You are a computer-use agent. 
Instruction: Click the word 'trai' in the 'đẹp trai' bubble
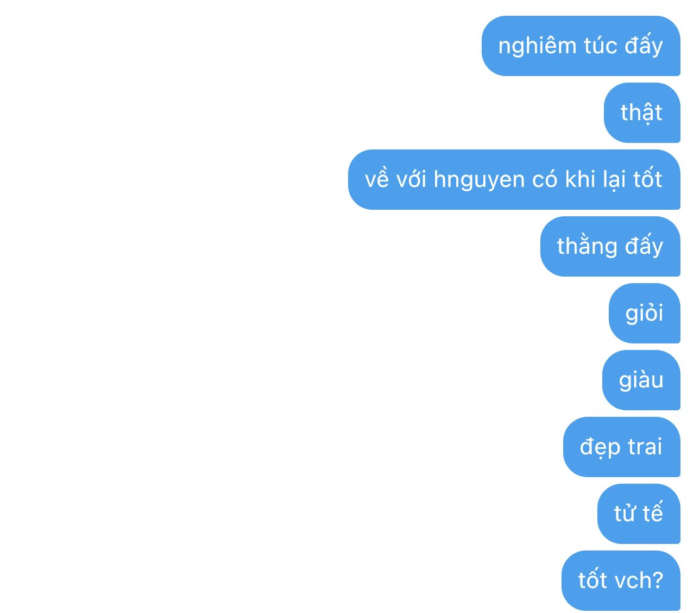(645, 447)
